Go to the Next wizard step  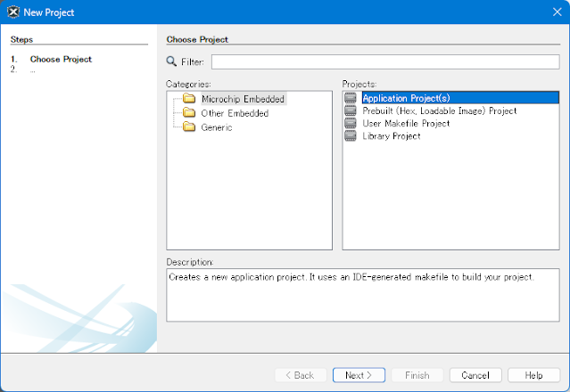(359, 375)
